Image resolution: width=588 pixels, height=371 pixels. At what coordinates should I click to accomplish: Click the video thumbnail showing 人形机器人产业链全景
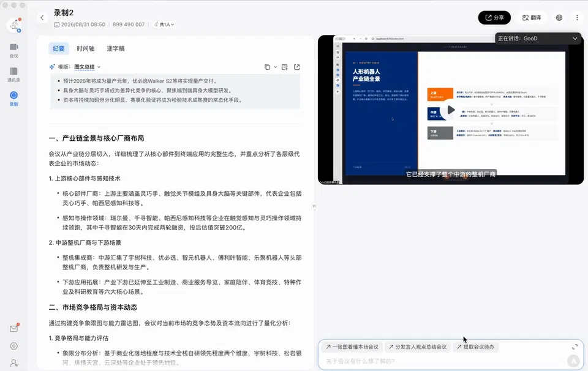coord(451,110)
